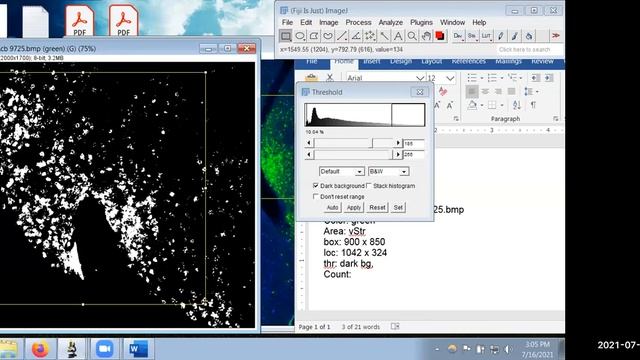Screen dimensions: 640x360
Task: Open the Default threshold method dropdown
Action: (x=342, y=171)
